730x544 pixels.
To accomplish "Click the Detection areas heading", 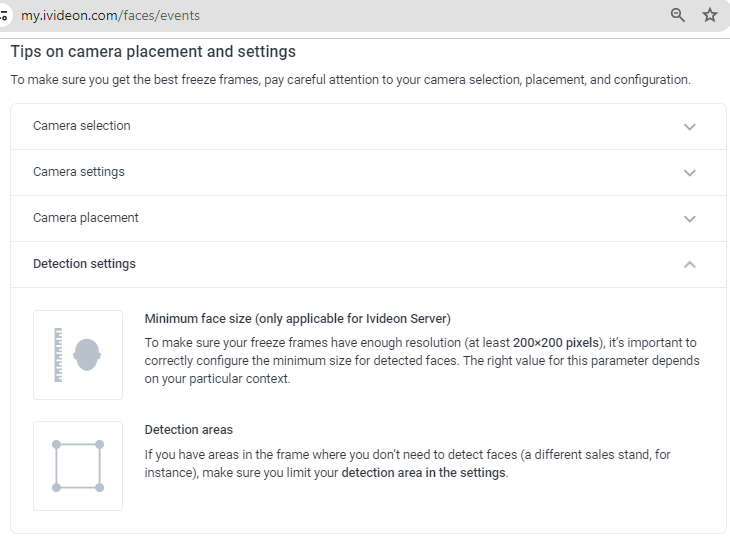I will pyautogui.click(x=189, y=429).
